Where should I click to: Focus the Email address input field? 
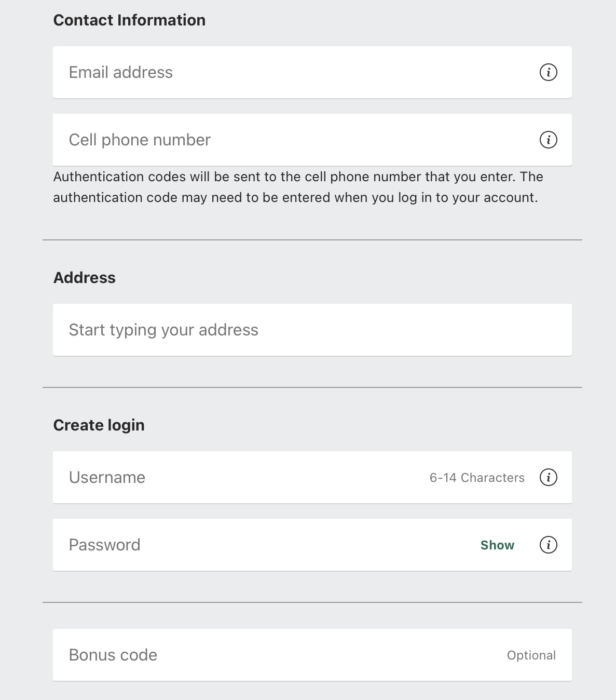coord(312,72)
